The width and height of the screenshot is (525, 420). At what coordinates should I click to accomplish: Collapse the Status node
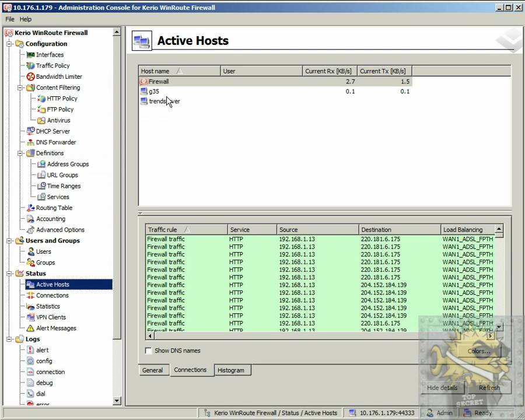click(x=9, y=274)
